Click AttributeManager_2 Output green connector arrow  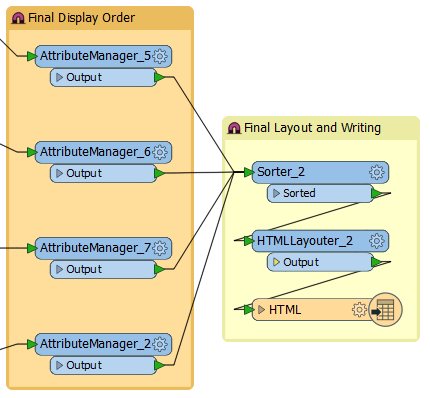160,365
